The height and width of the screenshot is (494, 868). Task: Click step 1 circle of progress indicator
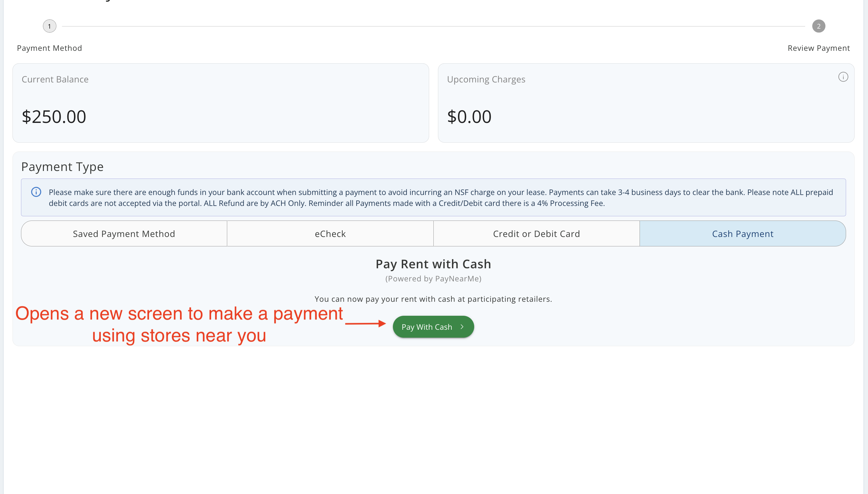pyautogui.click(x=50, y=26)
